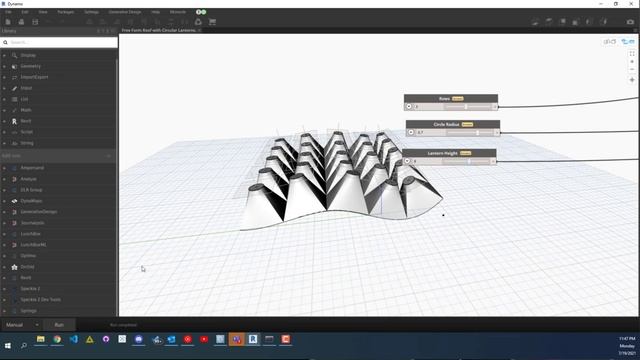Click the Zoom to Fit icon

(632, 53)
